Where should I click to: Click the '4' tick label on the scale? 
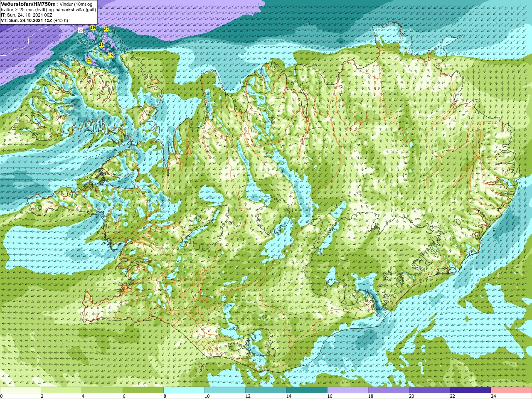click(x=83, y=396)
